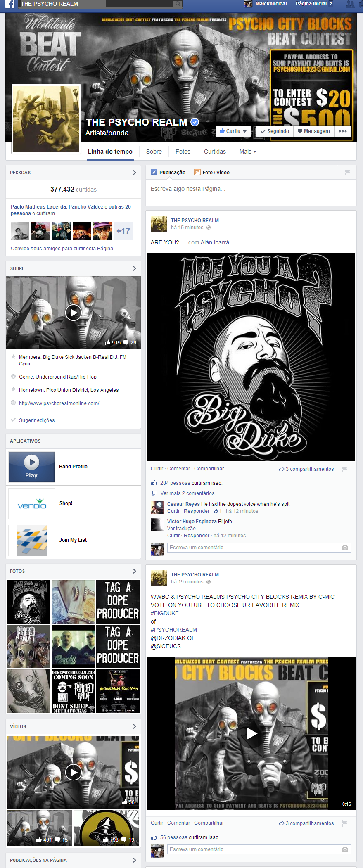The image size is (363, 868).
Task: Open the video thumbnail with 401 likes
Action: click(x=40, y=828)
